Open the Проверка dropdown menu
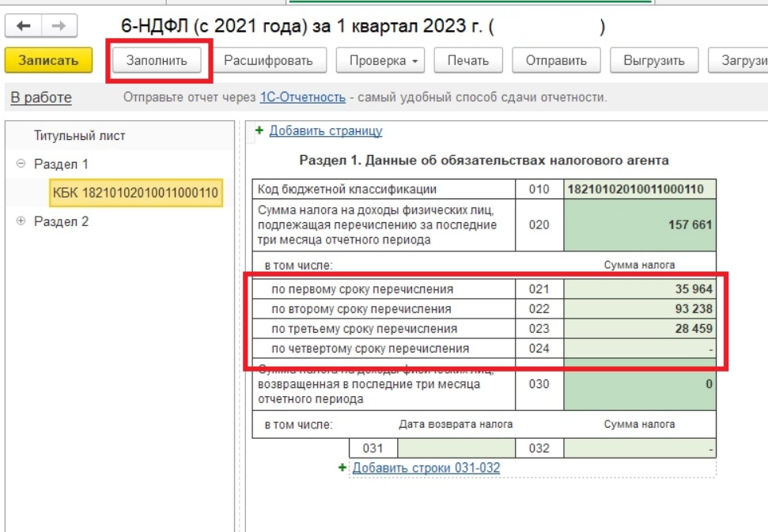768x532 pixels. [x=380, y=61]
